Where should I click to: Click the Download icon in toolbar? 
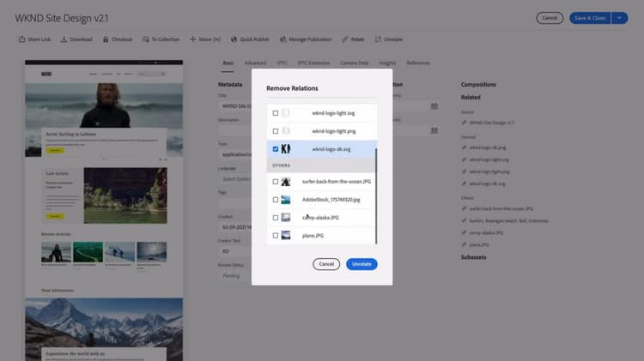(64, 39)
